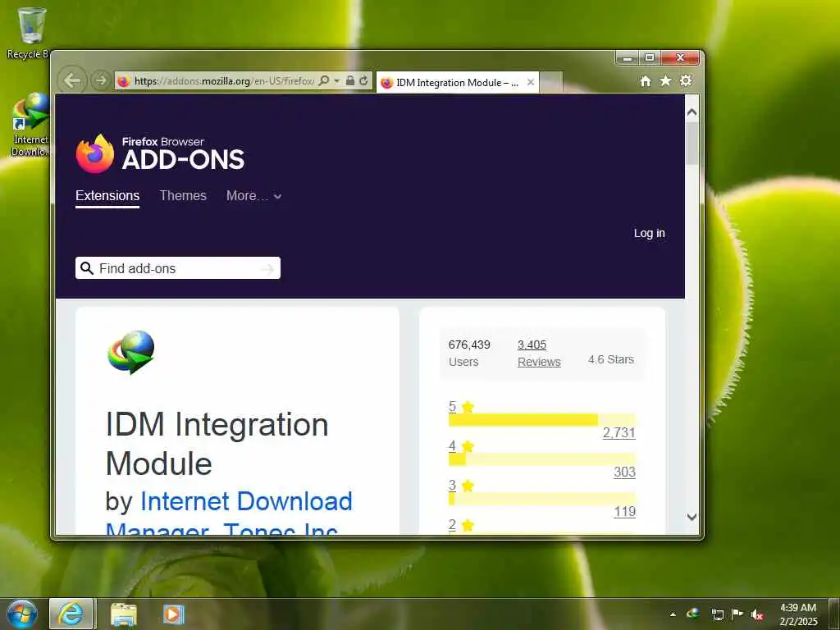Viewport: 840px width, 630px height.
Task: Select the IDM Integration Module tab
Action: (457, 83)
